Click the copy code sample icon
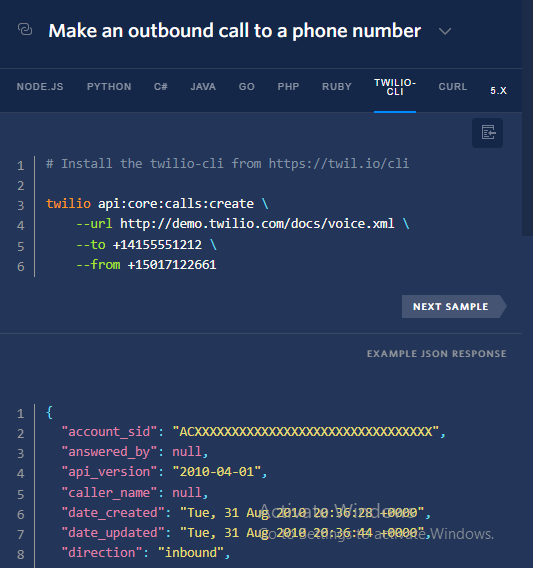Viewport: 533px width, 568px height. pos(487,133)
